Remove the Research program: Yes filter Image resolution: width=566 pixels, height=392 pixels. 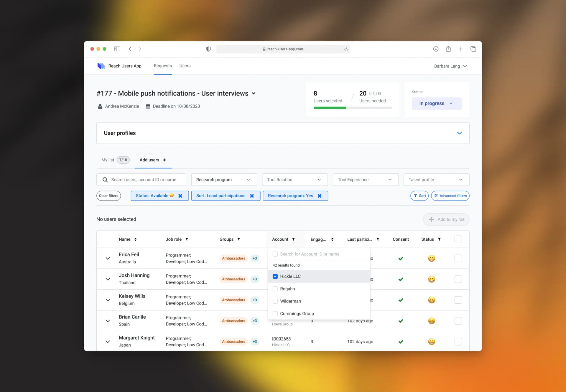coord(320,196)
